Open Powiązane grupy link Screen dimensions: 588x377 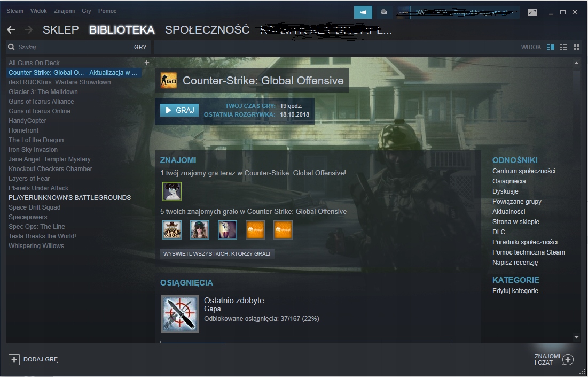point(517,201)
